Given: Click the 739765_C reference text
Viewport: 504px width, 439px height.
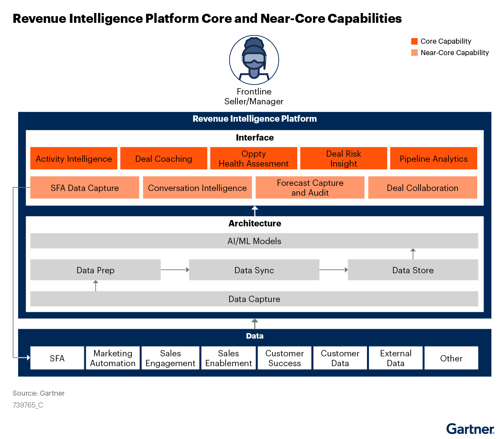Looking at the screenshot, I should click(28, 405).
